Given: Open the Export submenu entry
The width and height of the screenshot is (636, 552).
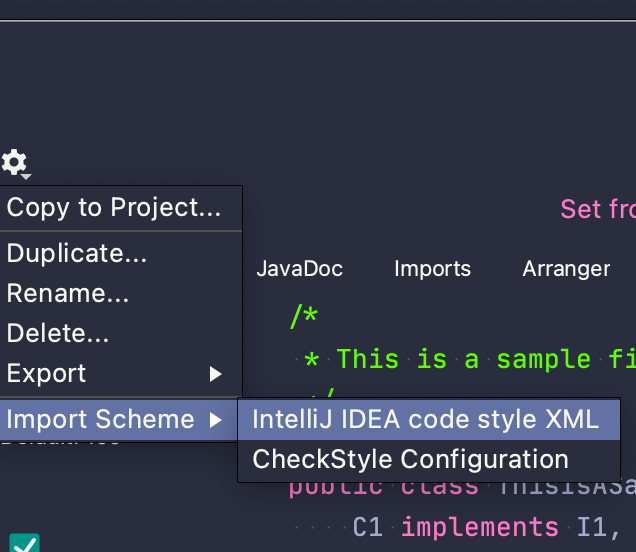Looking at the screenshot, I should (x=47, y=374).
